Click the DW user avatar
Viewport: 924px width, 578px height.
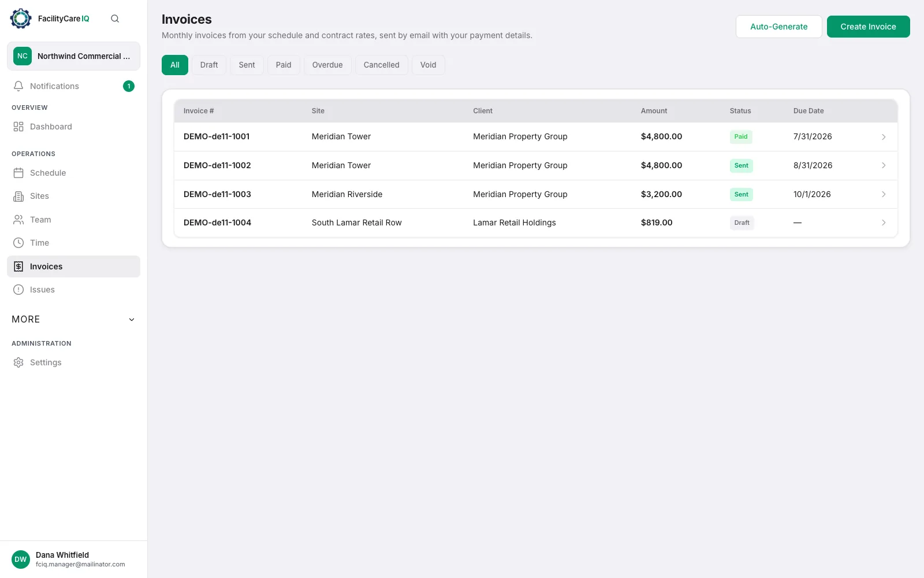point(21,560)
